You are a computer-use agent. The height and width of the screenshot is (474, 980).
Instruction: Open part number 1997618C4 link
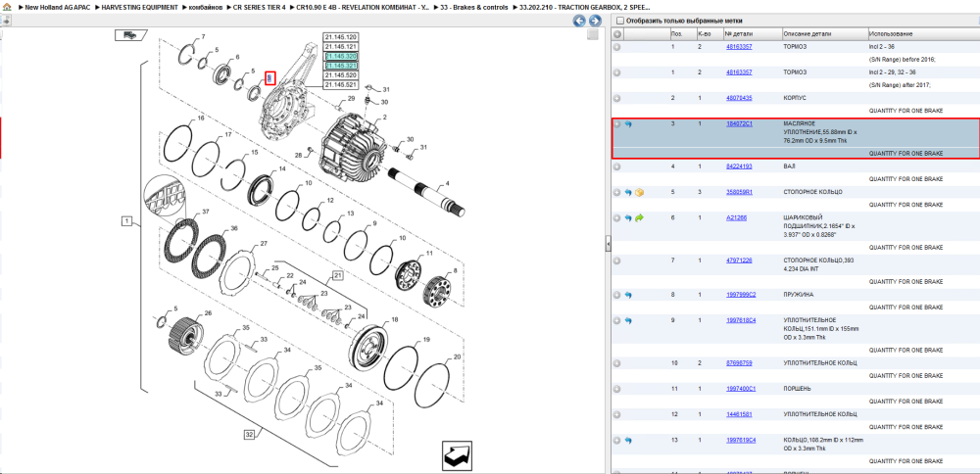pos(741,319)
